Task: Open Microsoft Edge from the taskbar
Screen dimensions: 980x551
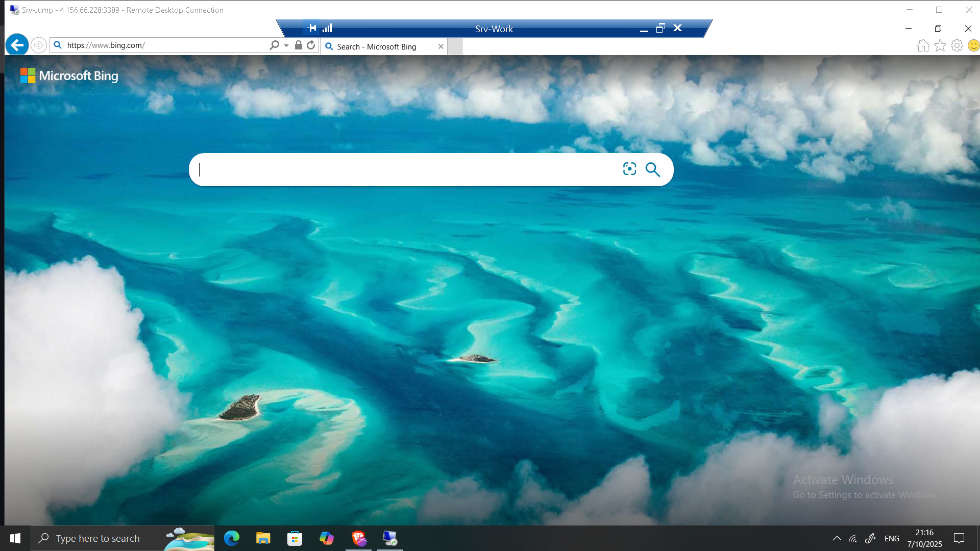Action: click(x=232, y=538)
